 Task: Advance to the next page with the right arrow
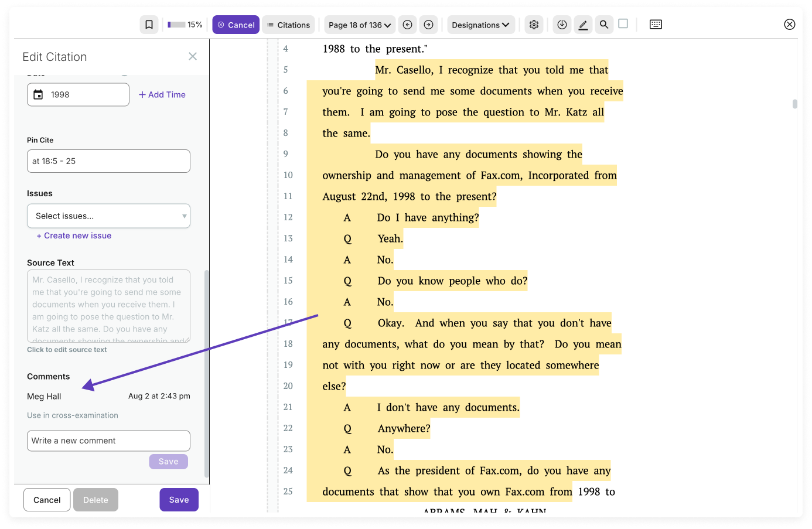pos(428,25)
